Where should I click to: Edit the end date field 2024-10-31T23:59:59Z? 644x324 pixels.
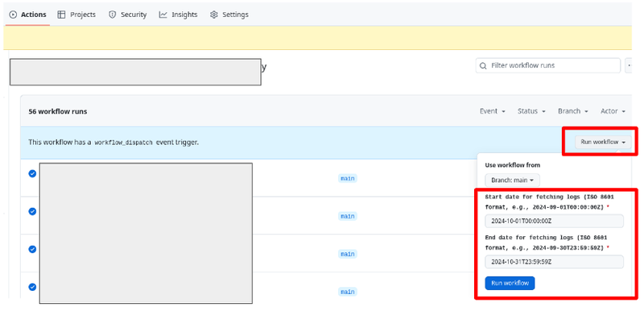(554, 261)
